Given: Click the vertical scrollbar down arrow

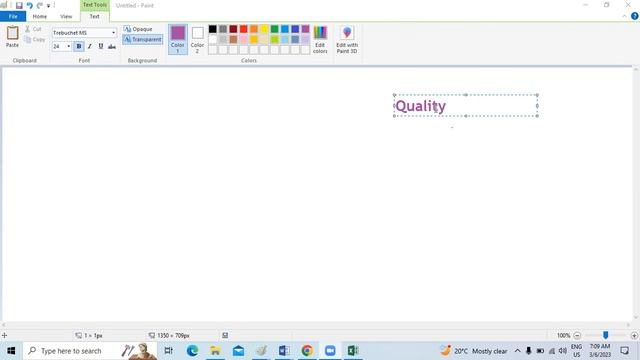Looking at the screenshot, I should pos(636,318).
